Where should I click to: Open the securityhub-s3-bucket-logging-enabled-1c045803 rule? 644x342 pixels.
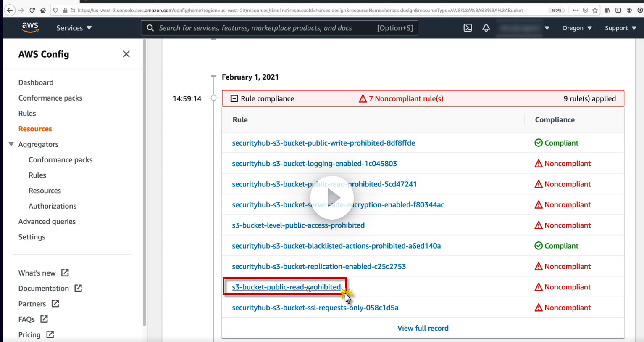point(314,164)
